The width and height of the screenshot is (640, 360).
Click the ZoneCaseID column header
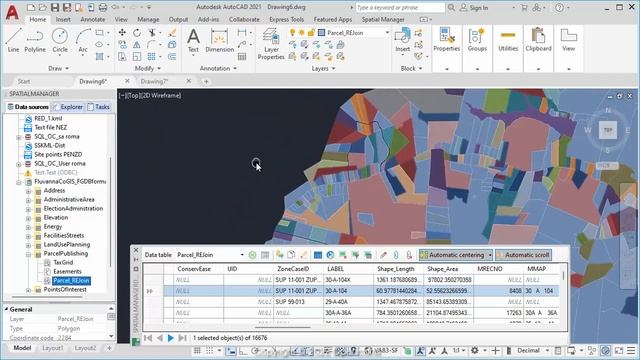point(299,269)
